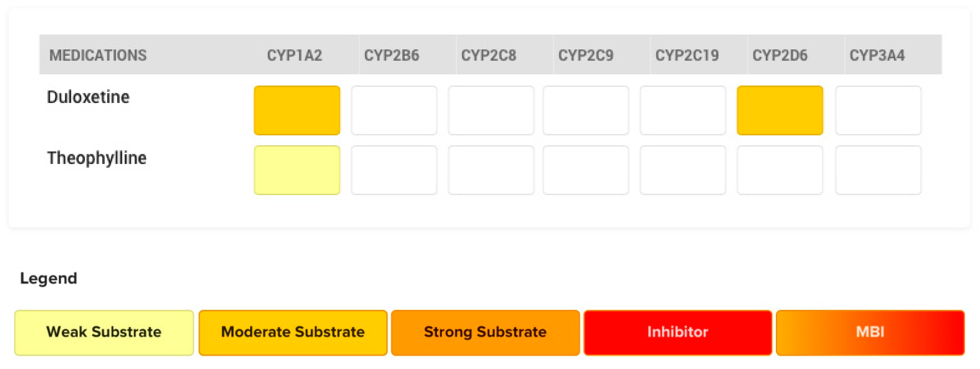Click the CYP2C9 column header

tap(586, 56)
